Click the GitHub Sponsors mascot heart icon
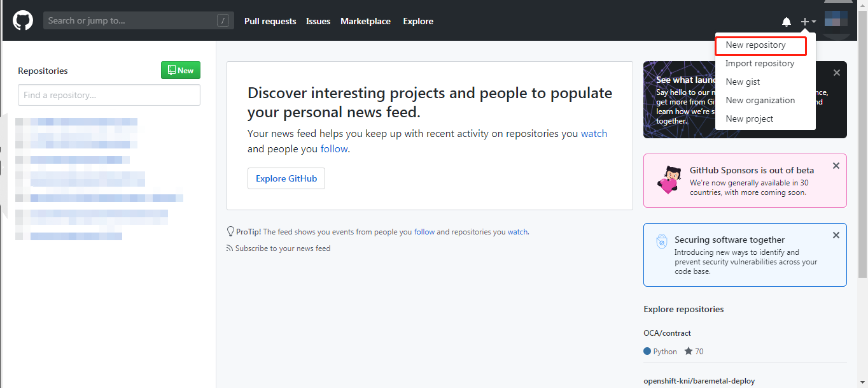Screen dimensions: 868x388 tap(669, 180)
